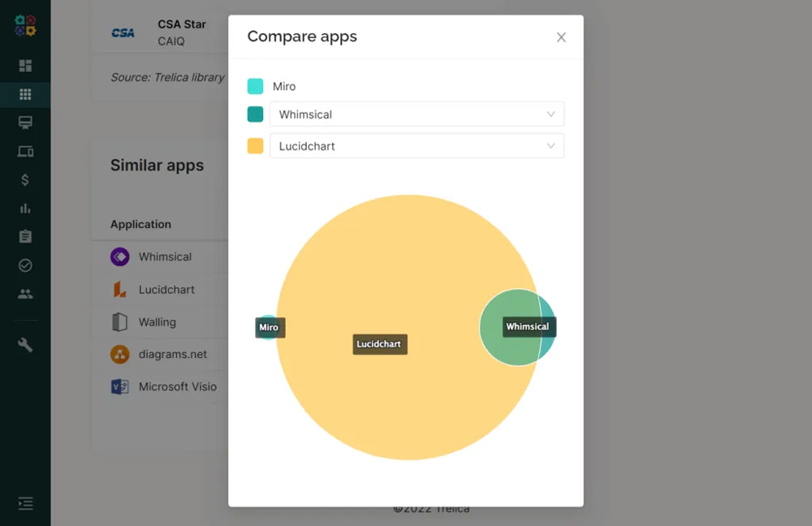Click the Whimsical label in the Venn diagram
Image resolution: width=812 pixels, height=526 pixels.
(x=529, y=326)
